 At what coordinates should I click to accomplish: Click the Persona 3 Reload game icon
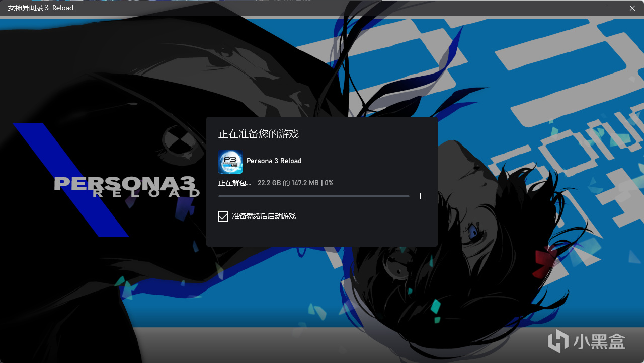click(230, 162)
